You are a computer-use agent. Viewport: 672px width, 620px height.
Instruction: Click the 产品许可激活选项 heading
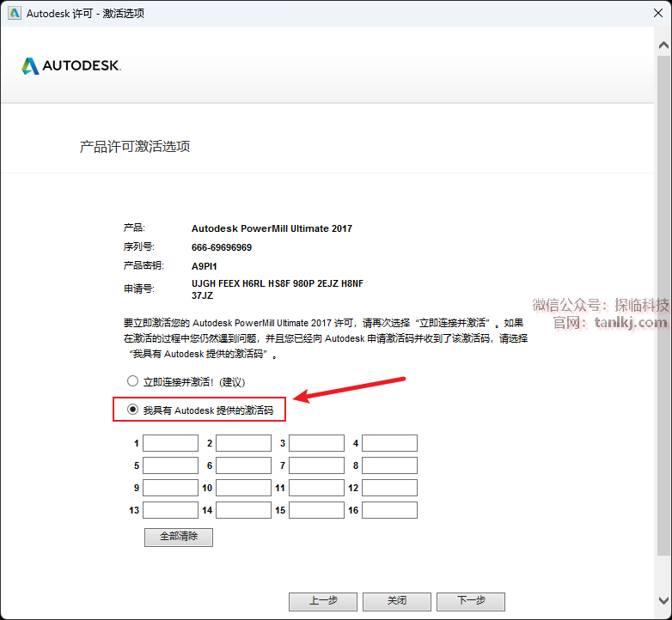(135, 147)
